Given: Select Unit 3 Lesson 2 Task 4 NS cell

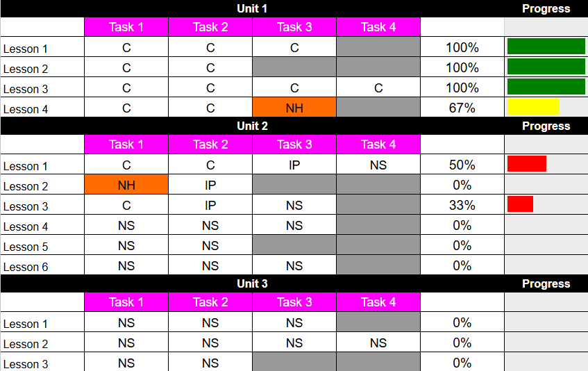Looking at the screenshot, I should point(378,343).
